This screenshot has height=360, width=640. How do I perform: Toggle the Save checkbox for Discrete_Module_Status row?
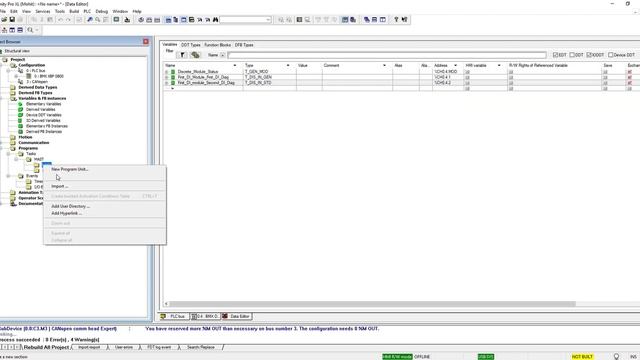[x=605, y=72]
